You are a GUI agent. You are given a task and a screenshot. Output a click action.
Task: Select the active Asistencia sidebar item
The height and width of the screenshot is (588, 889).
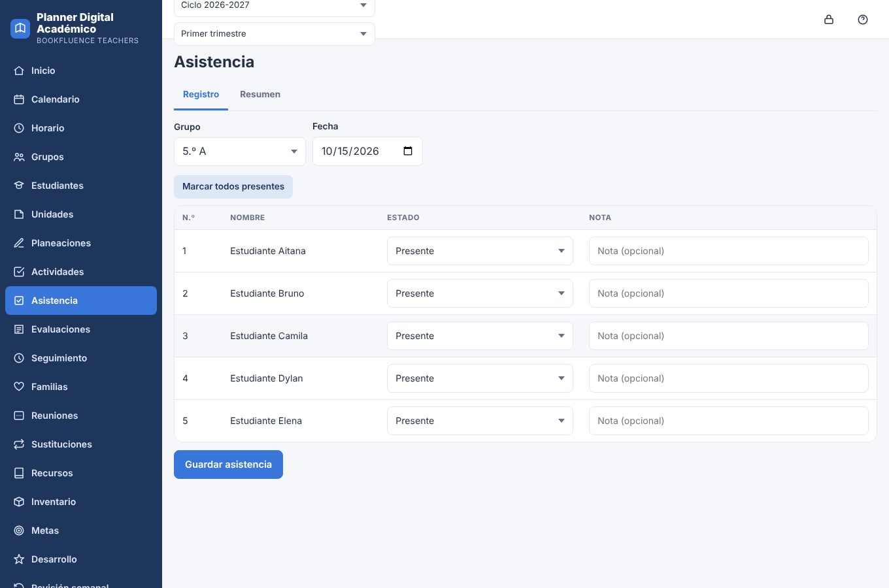[x=81, y=301]
